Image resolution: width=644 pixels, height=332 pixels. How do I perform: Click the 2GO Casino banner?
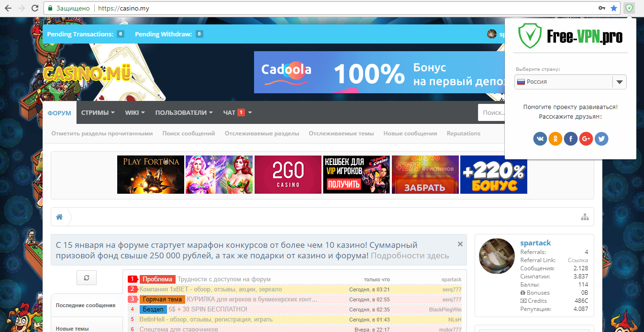point(288,175)
